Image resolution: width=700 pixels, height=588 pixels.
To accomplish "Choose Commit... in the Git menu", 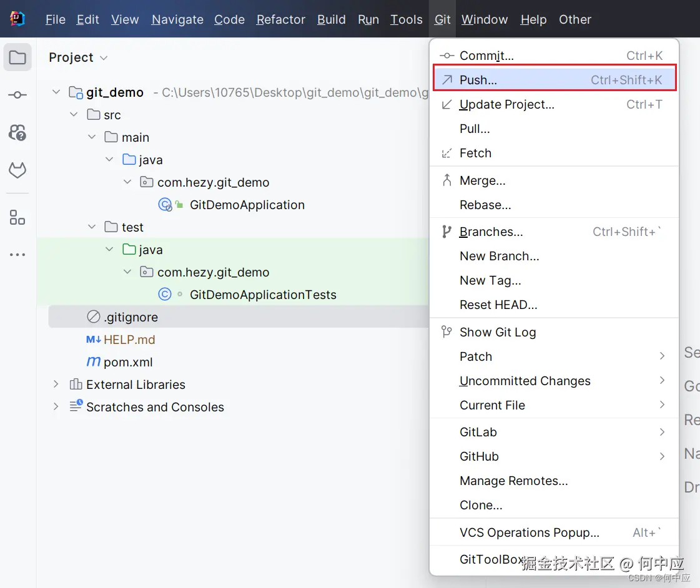I will coord(486,56).
